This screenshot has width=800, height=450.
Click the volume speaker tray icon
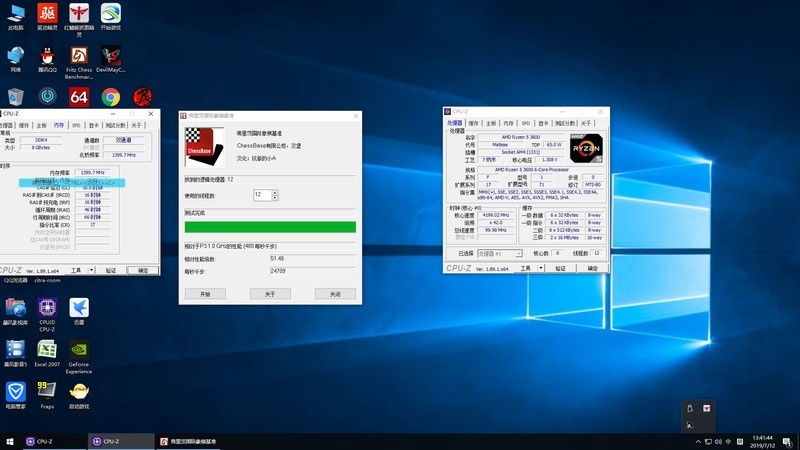[x=718, y=442]
